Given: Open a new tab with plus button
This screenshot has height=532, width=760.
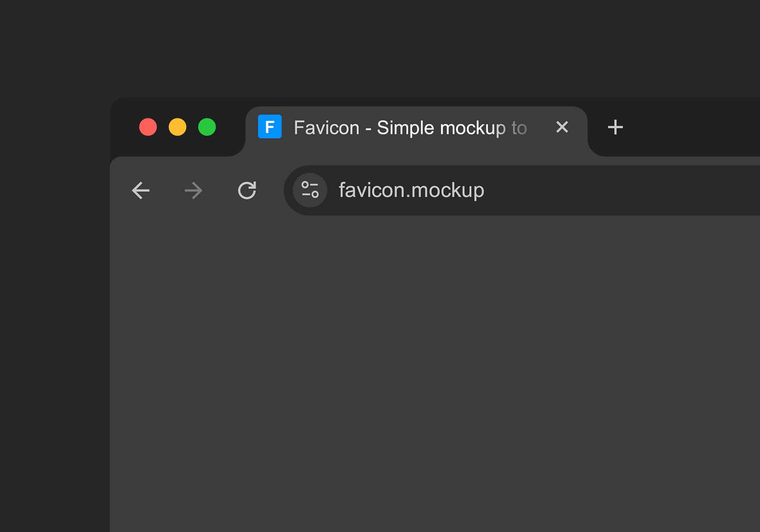Looking at the screenshot, I should click(x=615, y=127).
